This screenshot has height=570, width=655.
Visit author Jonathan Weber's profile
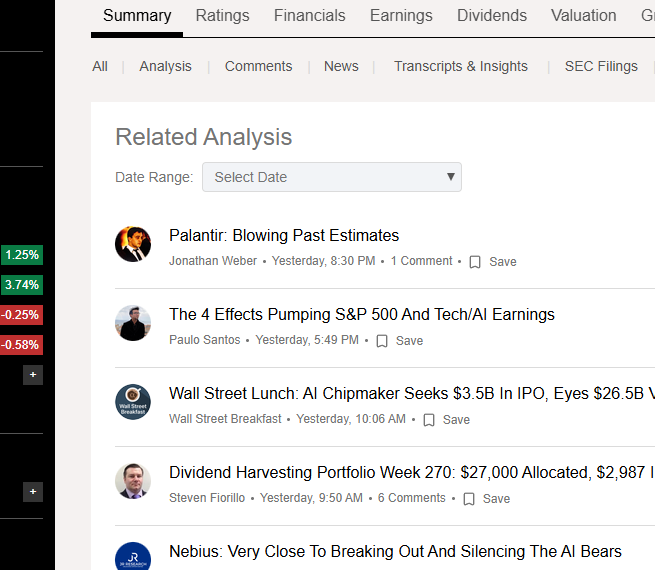tap(213, 261)
